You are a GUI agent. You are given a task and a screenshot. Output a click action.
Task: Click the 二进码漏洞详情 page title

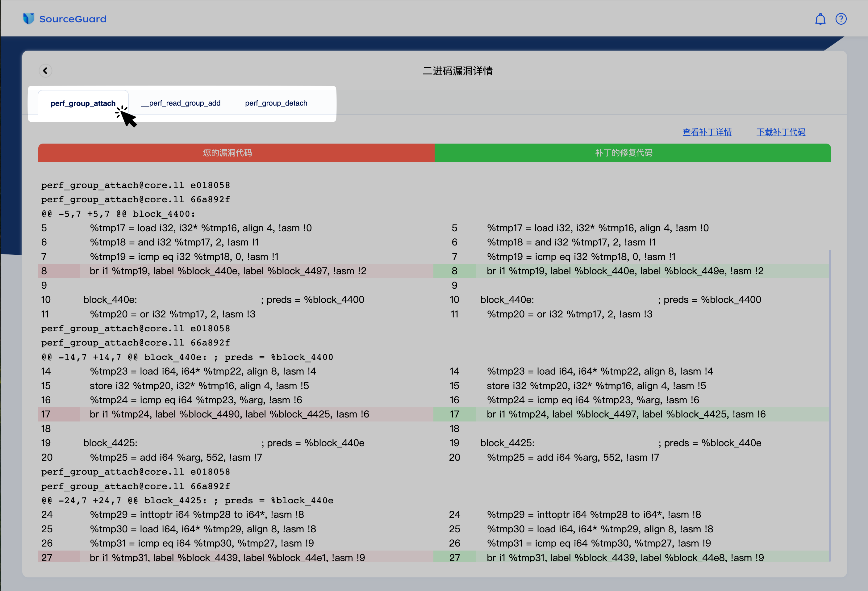coord(457,71)
